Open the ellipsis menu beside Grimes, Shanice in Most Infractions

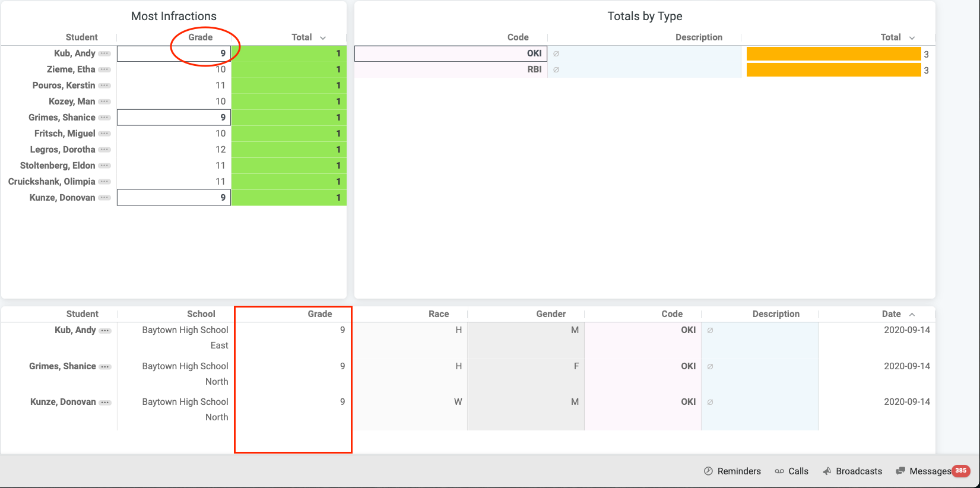pos(104,118)
